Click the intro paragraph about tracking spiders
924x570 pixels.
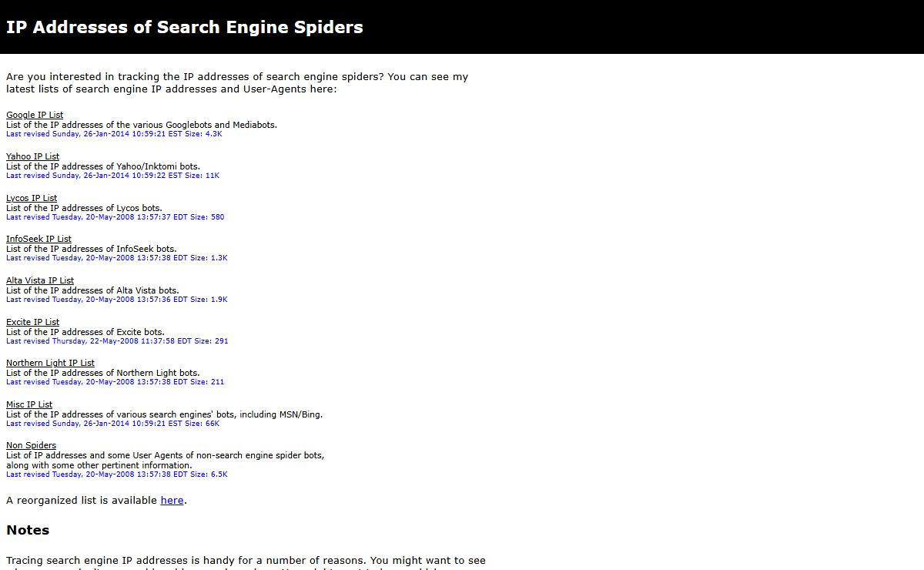click(237, 82)
